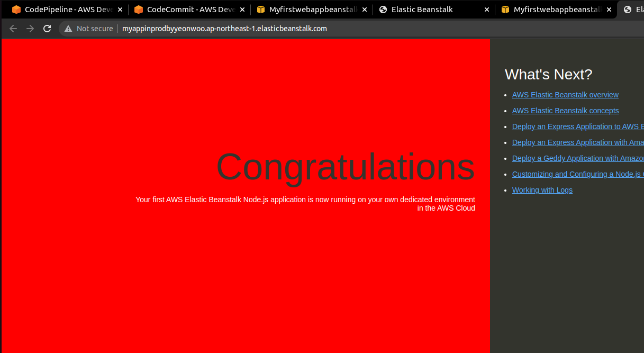Open AWS Elastic Beanstalk overview link
Image resolution: width=644 pixels, height=353 pixels.
point(565,95)
